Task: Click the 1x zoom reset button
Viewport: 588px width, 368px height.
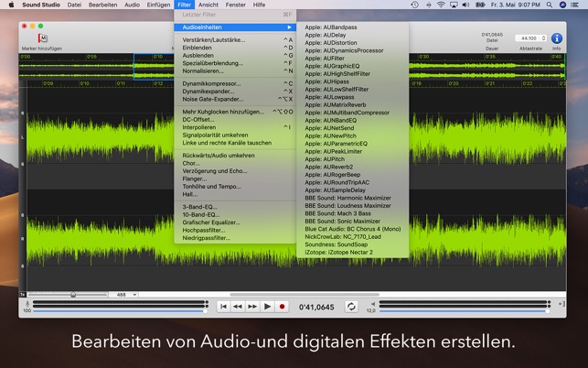Action: tap(23, 295)
